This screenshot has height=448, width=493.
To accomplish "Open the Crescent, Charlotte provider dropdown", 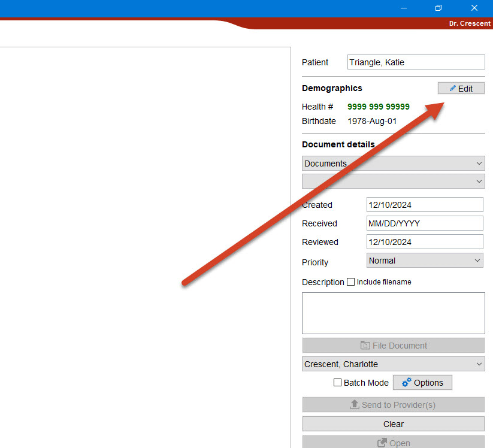I will click(x=393, y=364).
